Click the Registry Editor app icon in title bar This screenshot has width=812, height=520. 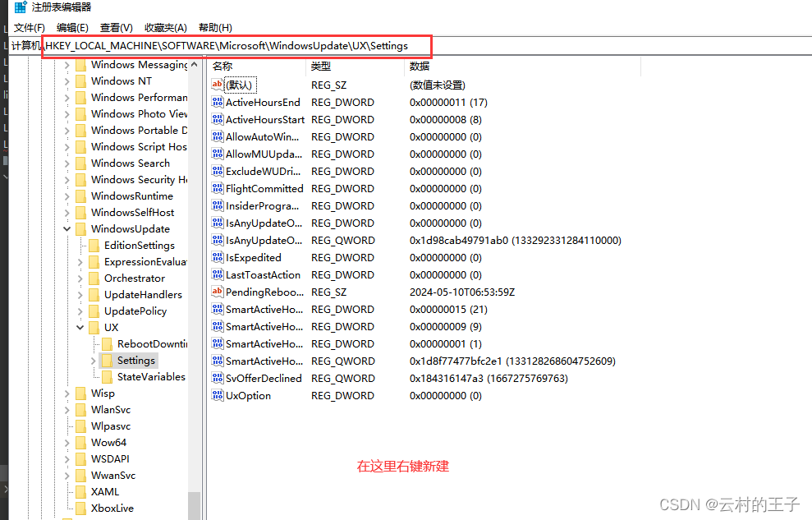point(21,7)
